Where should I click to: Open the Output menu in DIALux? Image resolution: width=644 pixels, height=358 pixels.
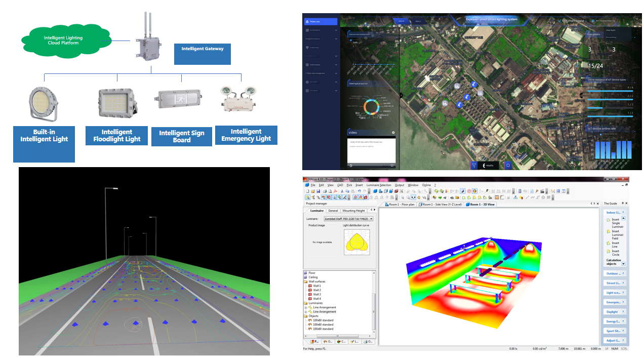pos(400,185)
